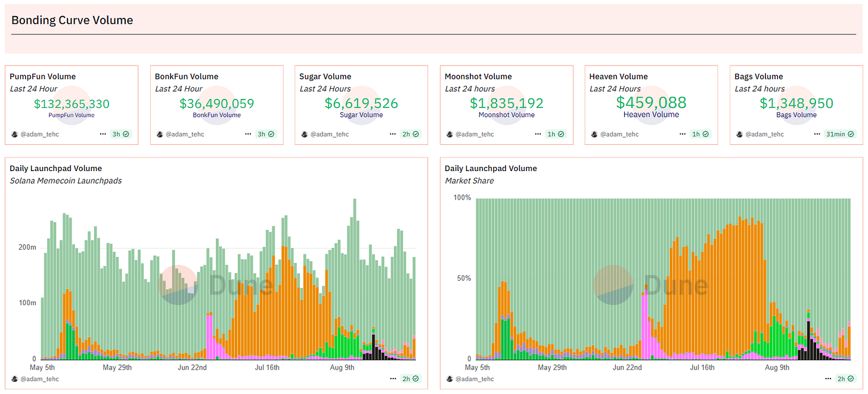Click the author avatar in Bags Volume card
Screen dimensions: 868x394
tap(740, 134)
